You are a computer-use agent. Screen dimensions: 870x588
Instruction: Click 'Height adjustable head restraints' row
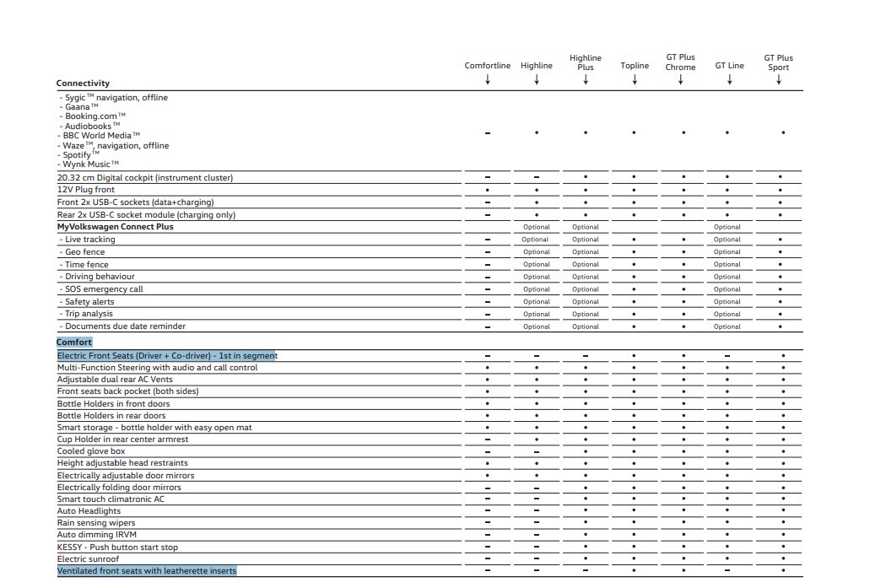click(x=122, y=463)
